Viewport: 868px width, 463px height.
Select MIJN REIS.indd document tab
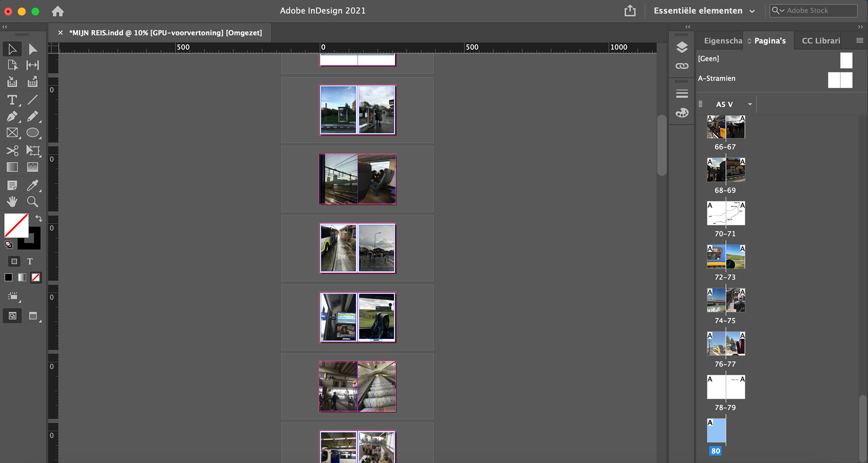165,33
